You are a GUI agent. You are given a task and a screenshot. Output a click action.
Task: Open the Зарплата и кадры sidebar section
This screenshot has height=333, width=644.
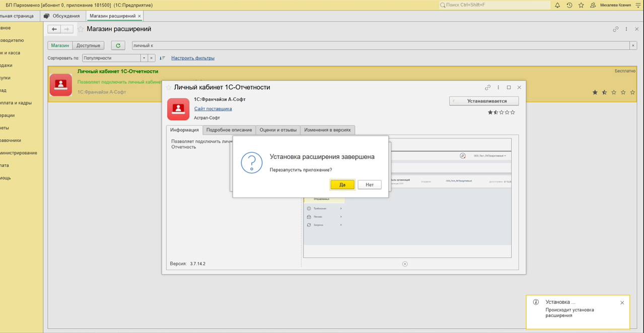click(x=16, y=103)
